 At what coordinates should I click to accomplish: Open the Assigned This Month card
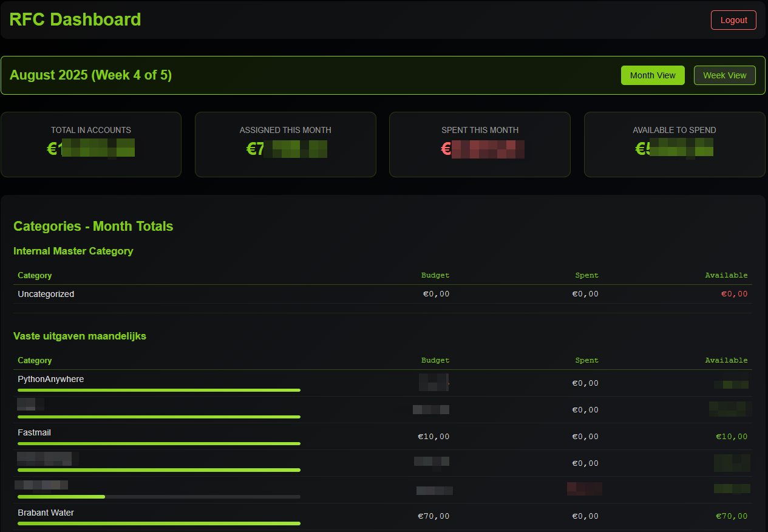pyautogui.click(x=285, y=144)
